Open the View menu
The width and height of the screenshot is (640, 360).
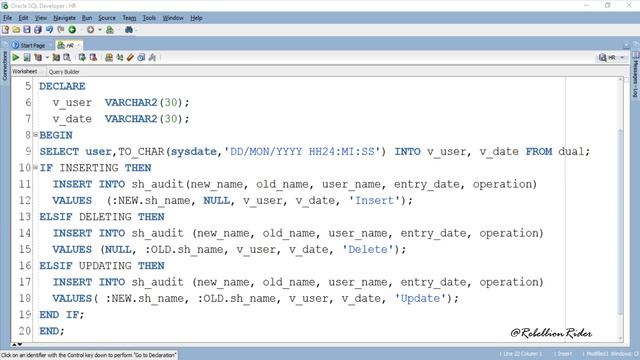(x=41, y=18)
